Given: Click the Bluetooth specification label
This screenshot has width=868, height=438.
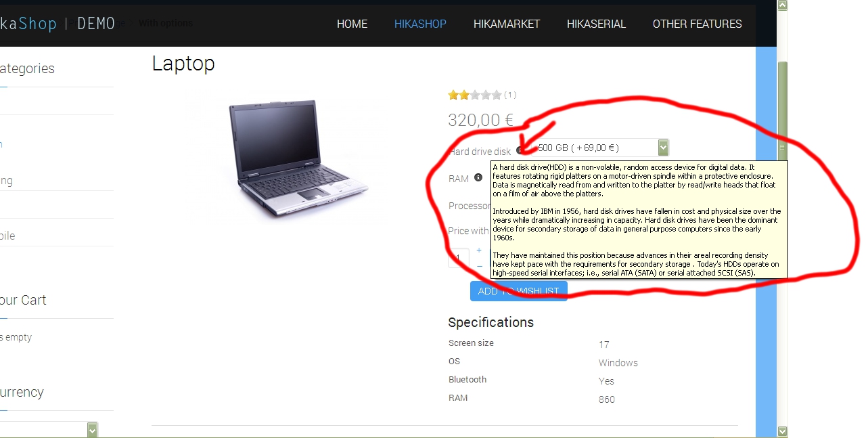Looking at the screenshot, I should click(x=467, y=380).
